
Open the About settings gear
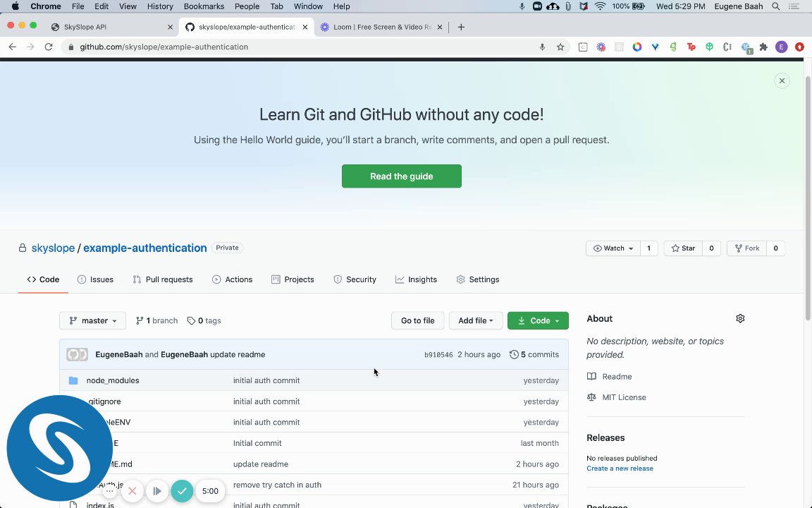[740, 318]
